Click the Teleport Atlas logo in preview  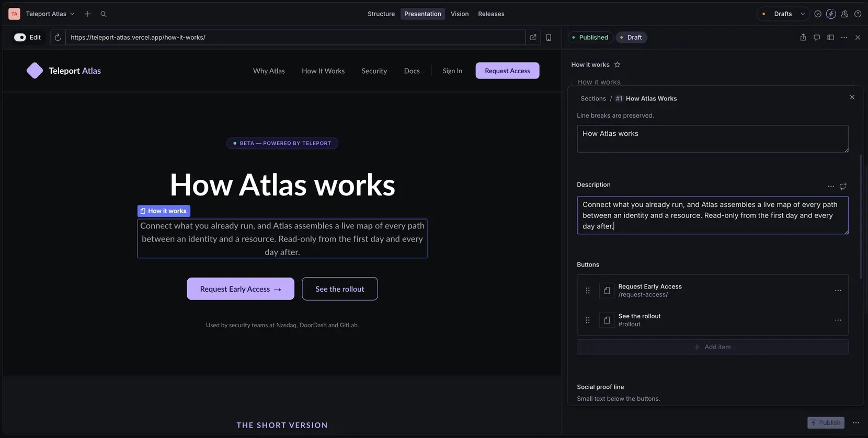(x=64, y=71)
